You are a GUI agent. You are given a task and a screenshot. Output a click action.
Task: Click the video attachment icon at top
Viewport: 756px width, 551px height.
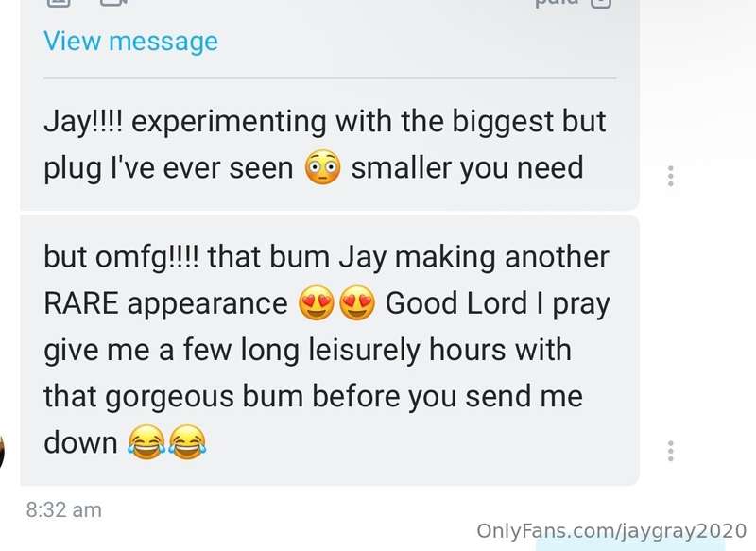(x=113, y=3)
